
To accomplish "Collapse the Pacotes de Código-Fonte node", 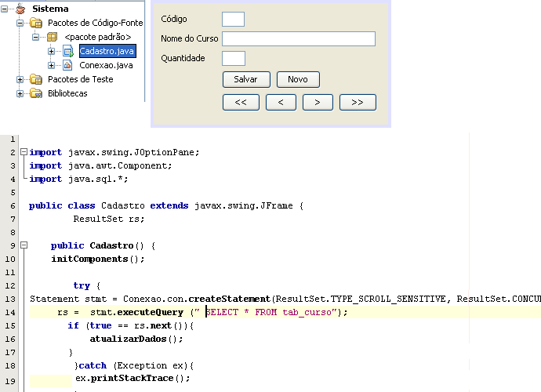I will click(20, 23).
